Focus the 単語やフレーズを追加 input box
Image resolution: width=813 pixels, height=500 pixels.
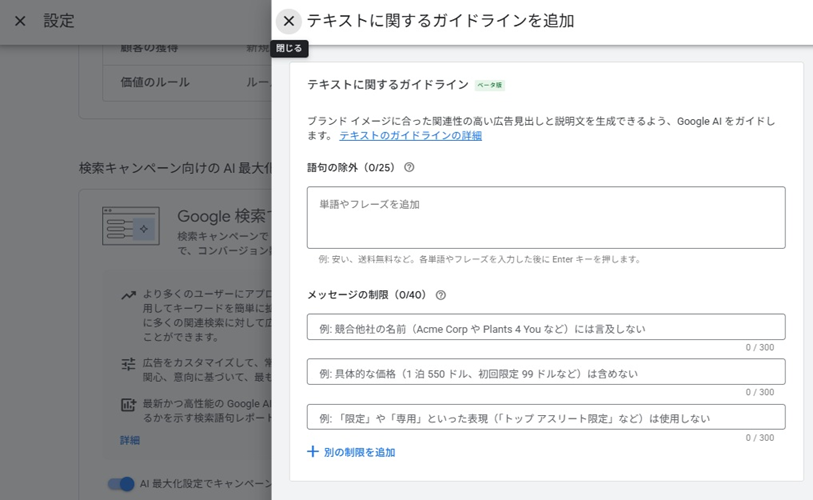click(545, 217)
